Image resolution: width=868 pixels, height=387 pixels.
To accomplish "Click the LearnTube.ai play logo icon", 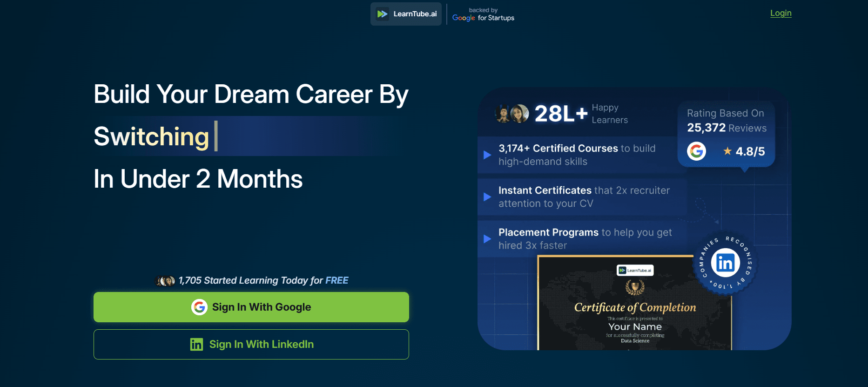I will point(382,14).
